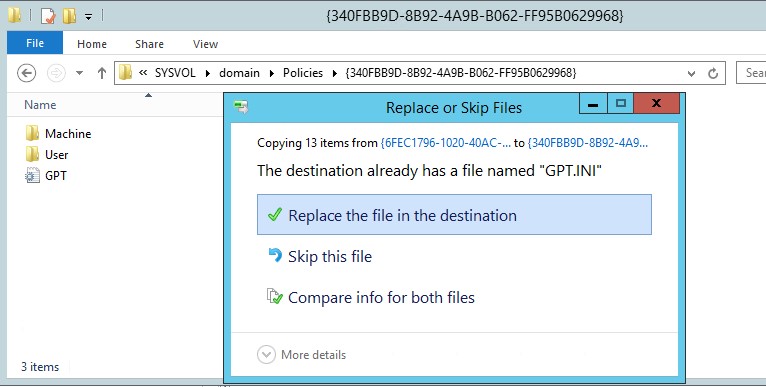The width and height of the screenshot is (766, 387).
Task: Open the dropdown arrow after domain breadcrumb
Action: tap(272, 73)
